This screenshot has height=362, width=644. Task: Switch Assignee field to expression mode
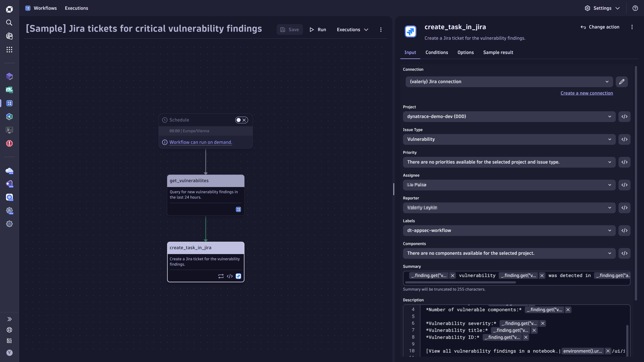click(624, 185)
